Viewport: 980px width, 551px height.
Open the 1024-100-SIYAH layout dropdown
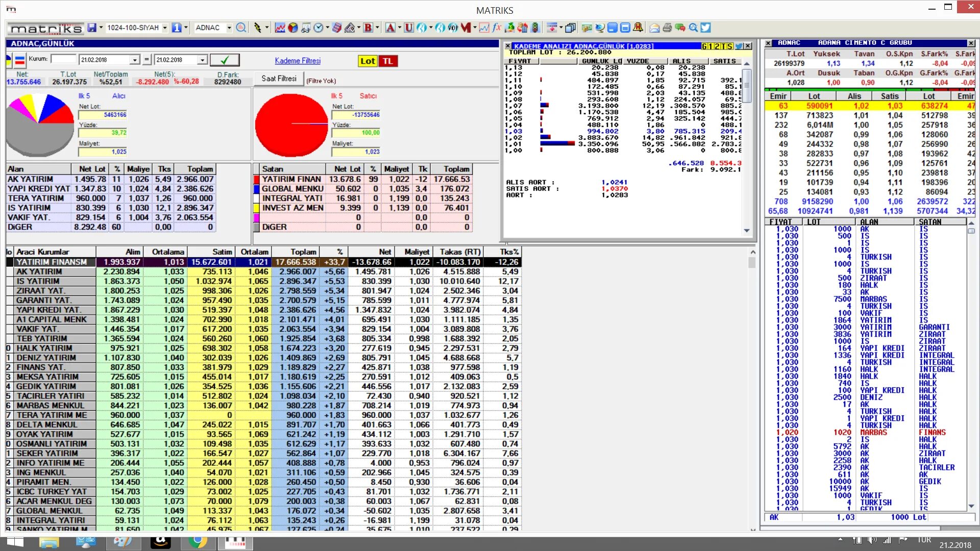(x=165, y=28)
